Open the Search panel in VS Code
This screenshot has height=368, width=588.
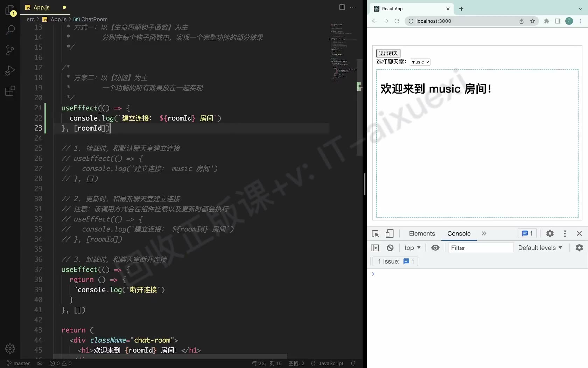[x=10, y=30]
